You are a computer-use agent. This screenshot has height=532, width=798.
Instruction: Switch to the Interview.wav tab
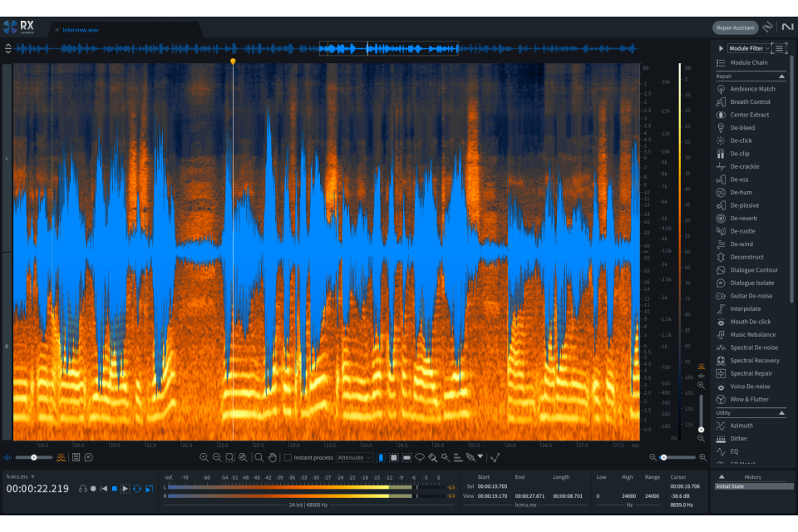79,29
